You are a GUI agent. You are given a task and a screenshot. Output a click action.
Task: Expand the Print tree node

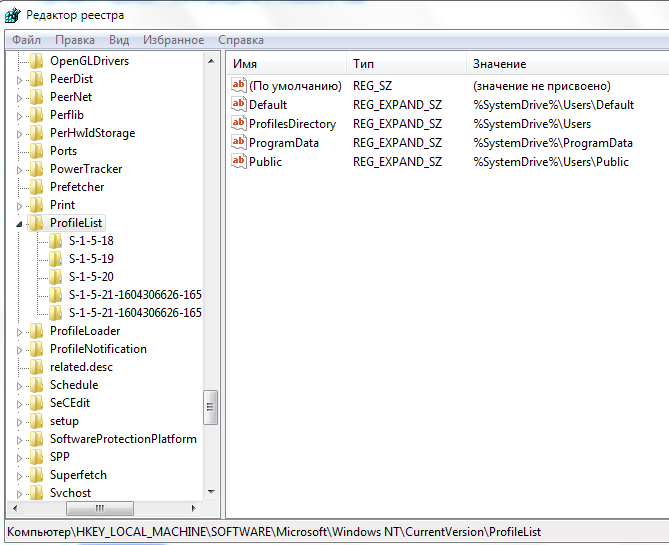19,206
